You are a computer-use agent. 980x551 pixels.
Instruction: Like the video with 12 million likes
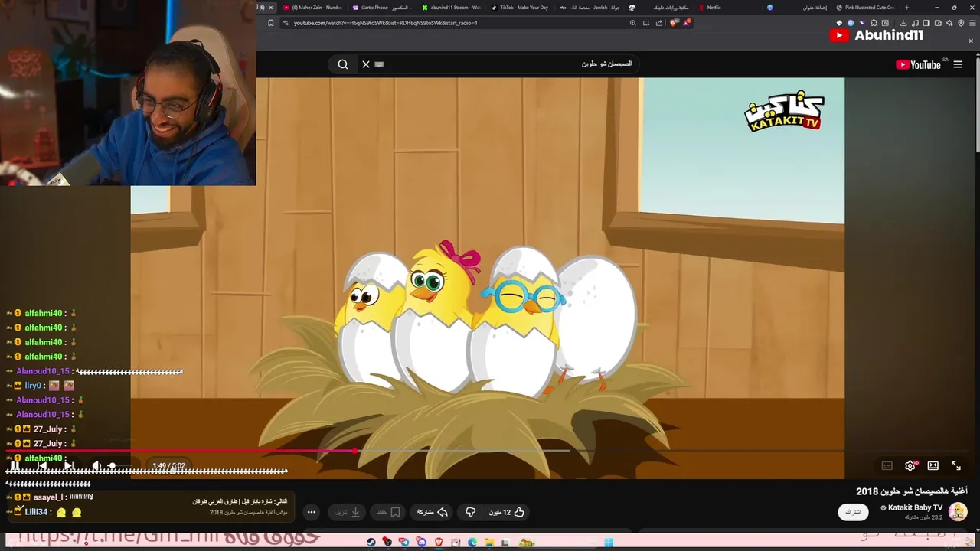pos(508,512)
